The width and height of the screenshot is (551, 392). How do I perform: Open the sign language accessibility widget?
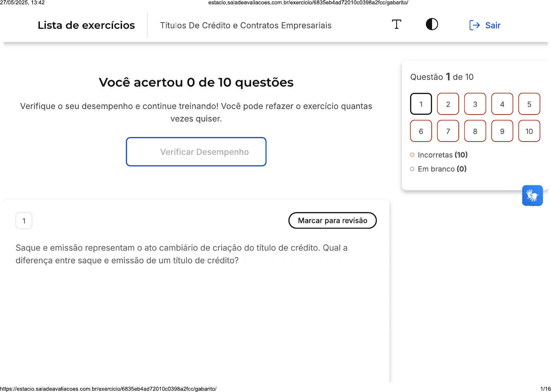tap(532, 195)
